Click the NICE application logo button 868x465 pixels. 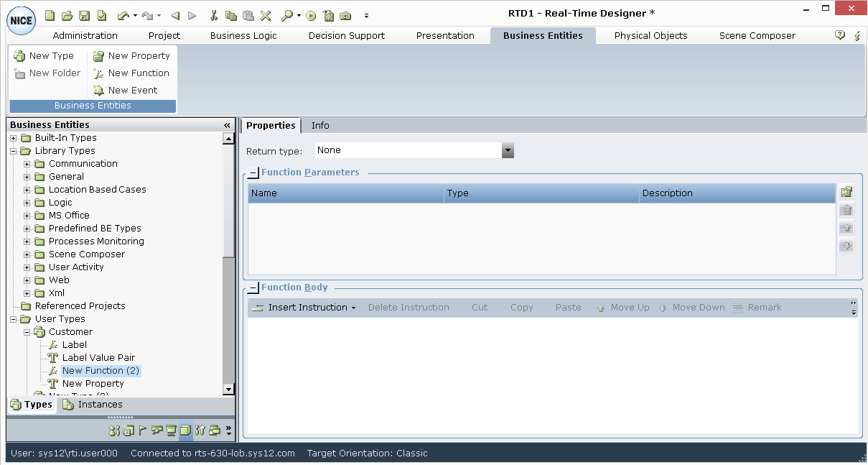pyautogui.click(x=21, y=20)
